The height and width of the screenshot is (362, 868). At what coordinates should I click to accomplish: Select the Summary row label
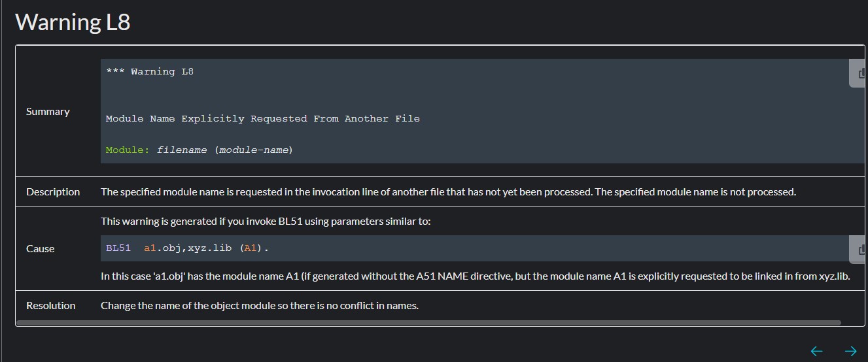[x=48, y=112]
